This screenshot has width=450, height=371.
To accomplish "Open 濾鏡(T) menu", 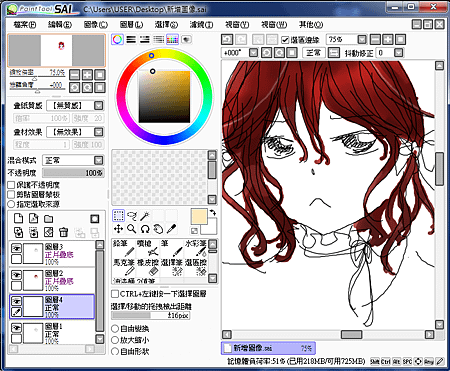I will (201, 24).
